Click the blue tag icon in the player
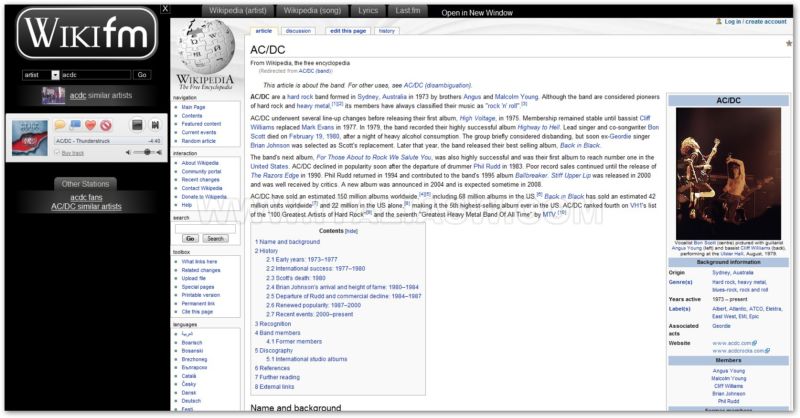The image size is (800, 418). point(75,125)
